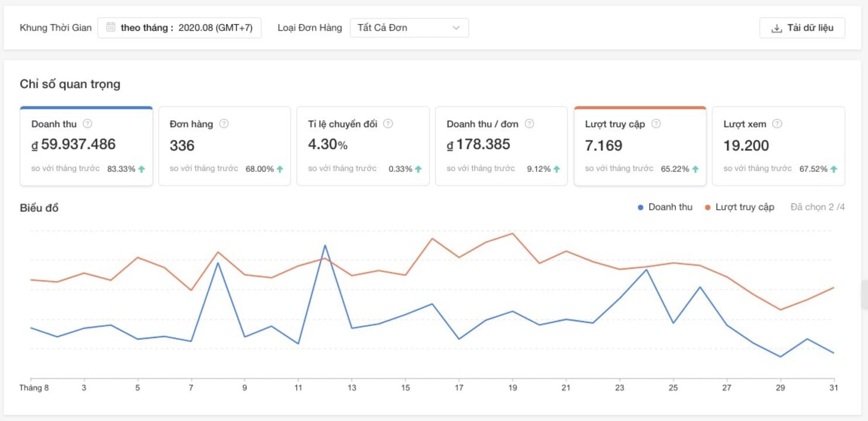This screenshot has width=868, height=421.
Task: Click the help icon next to Tỉ lệ chuyển đổi
Action: (388, 124)
